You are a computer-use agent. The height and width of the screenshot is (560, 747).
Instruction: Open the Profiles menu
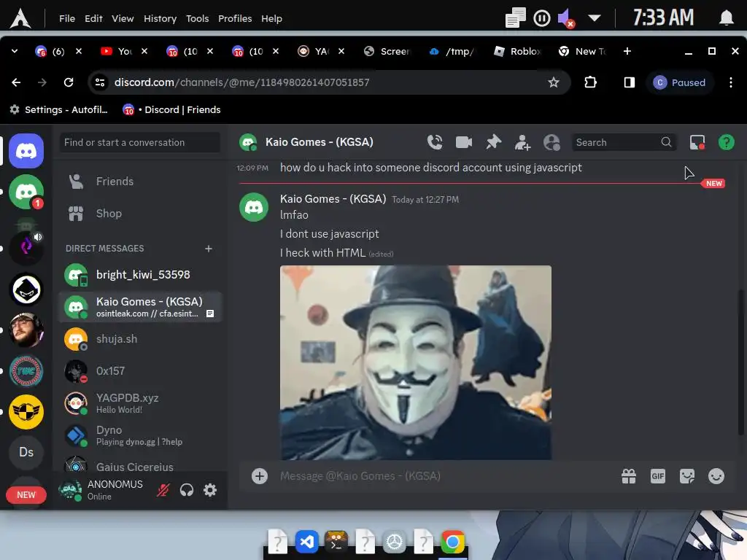coord(235,18)
